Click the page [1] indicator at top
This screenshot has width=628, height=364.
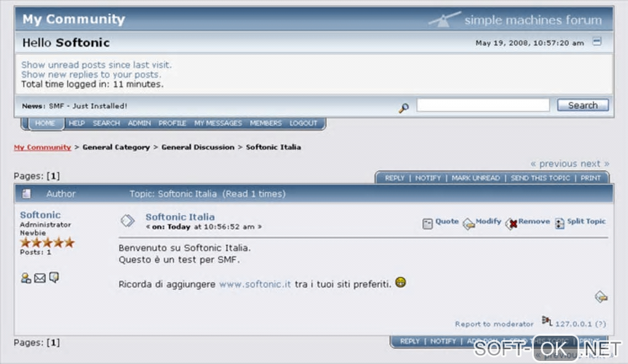click(53, 176)
